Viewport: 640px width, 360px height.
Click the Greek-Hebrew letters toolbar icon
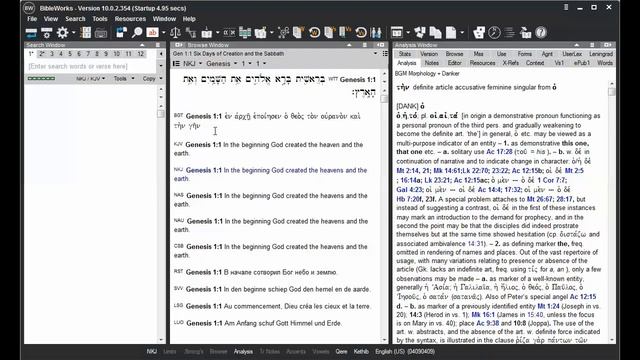(229, 33)
